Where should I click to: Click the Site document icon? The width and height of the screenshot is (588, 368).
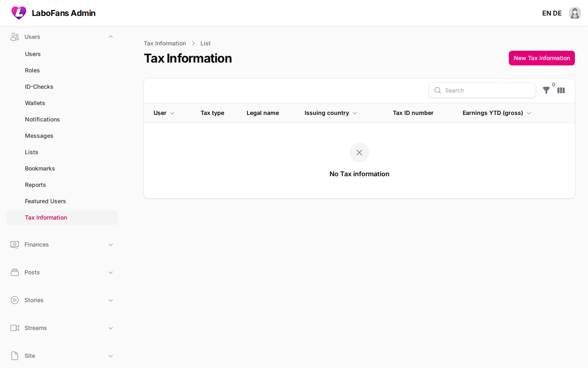15,356
